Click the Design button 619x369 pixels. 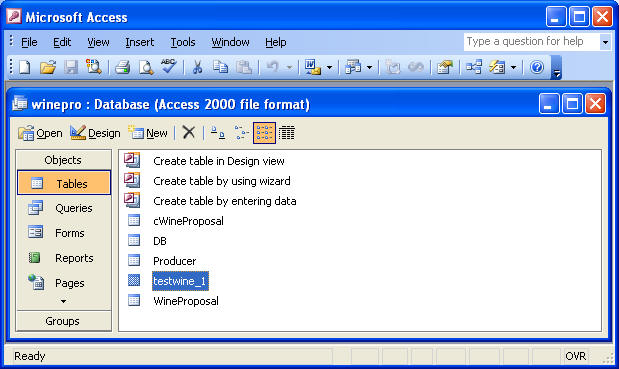click(x=95, y=133)
